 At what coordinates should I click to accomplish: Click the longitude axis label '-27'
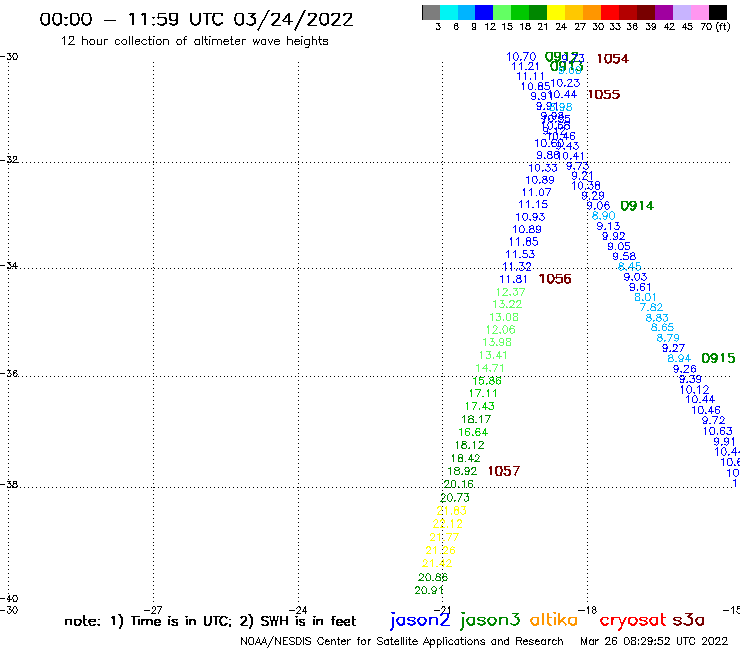coord(154,610)
